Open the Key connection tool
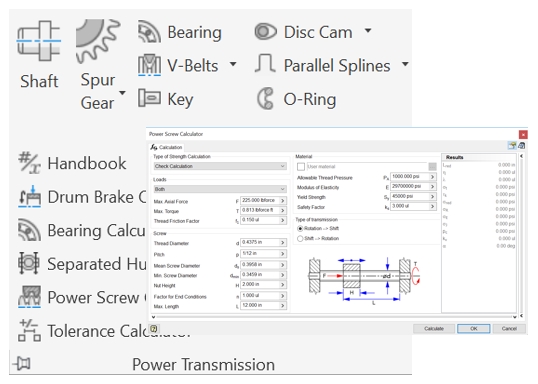 166,99
